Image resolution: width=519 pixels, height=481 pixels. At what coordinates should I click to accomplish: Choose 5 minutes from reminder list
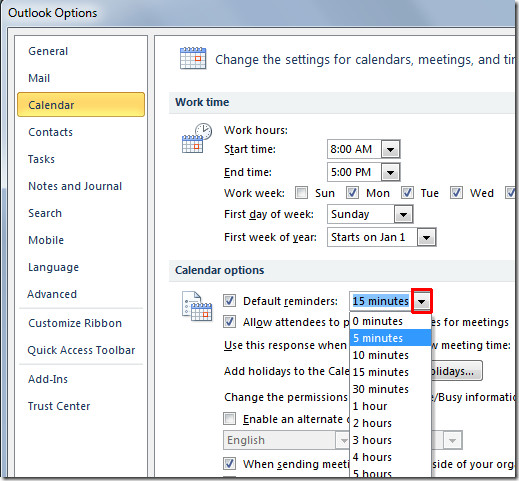390,338
